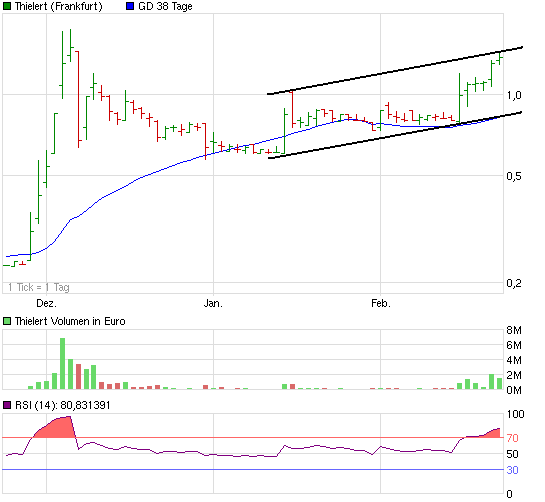
Task: Click the 'Dez.' date axis label
Action: click(x=46, y=303)
